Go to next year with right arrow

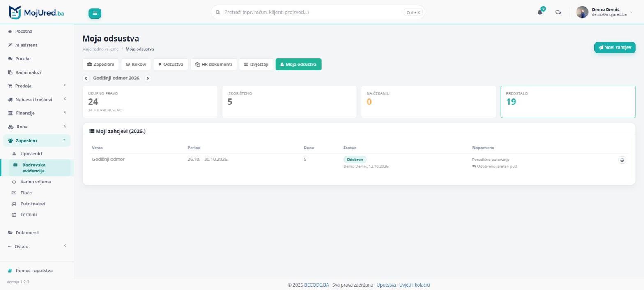point(147,78)
